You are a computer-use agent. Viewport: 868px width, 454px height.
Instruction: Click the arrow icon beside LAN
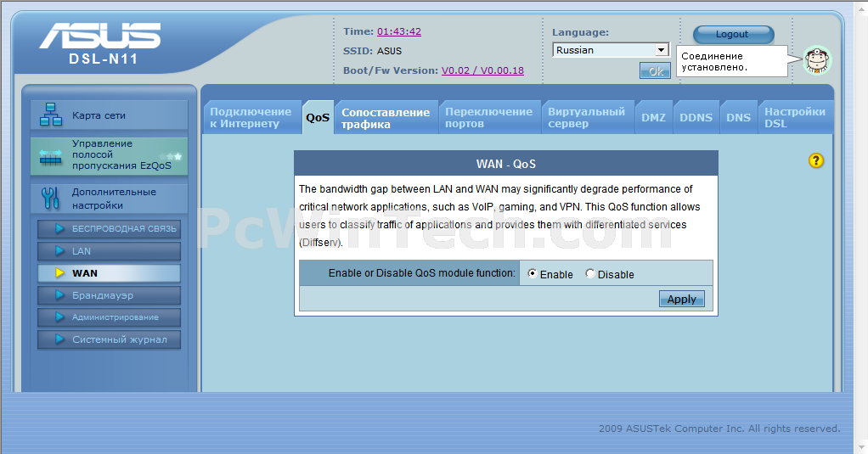point(59,251)
